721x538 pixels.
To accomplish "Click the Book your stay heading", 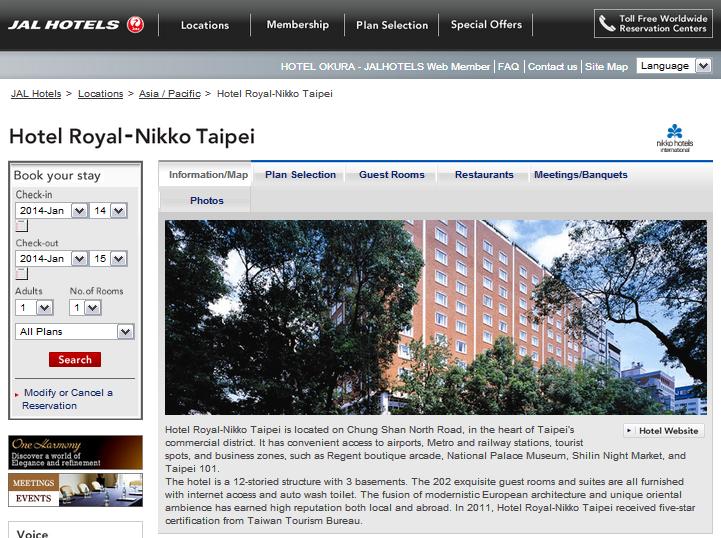I will [57, 176].
